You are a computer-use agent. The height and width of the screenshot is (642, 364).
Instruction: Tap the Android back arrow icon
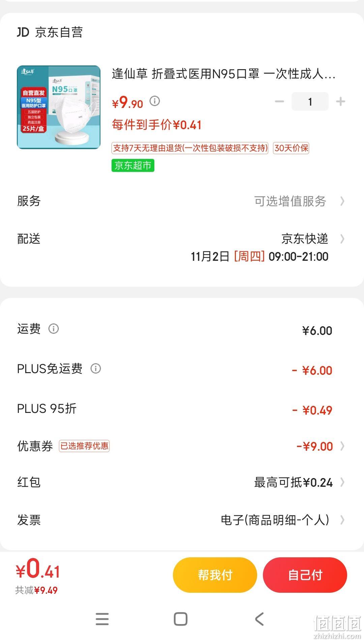pos(259,619)
